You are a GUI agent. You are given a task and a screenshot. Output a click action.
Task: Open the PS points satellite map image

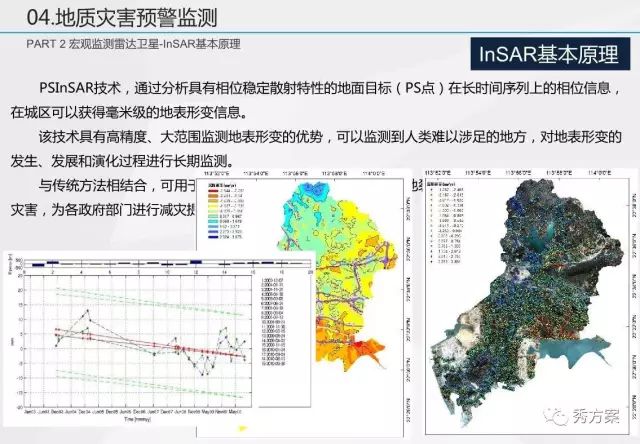click(x=529, y=302)
